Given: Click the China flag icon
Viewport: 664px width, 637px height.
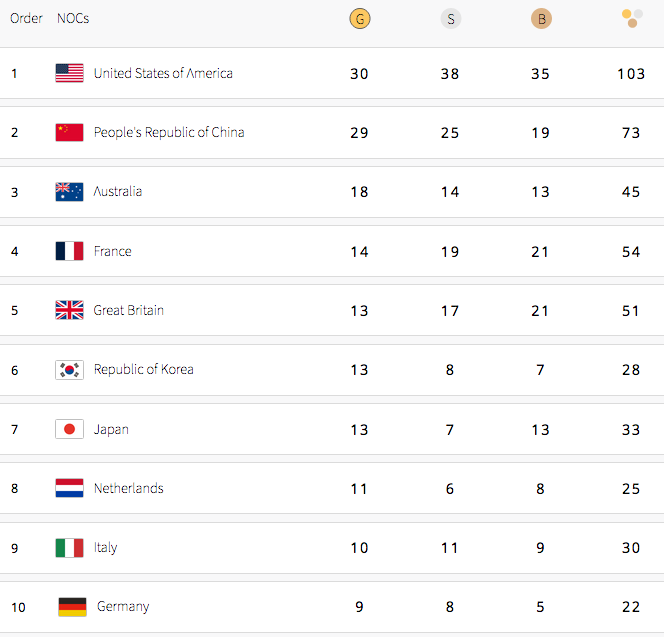Looking at the screenshot, I should point(69,132).
